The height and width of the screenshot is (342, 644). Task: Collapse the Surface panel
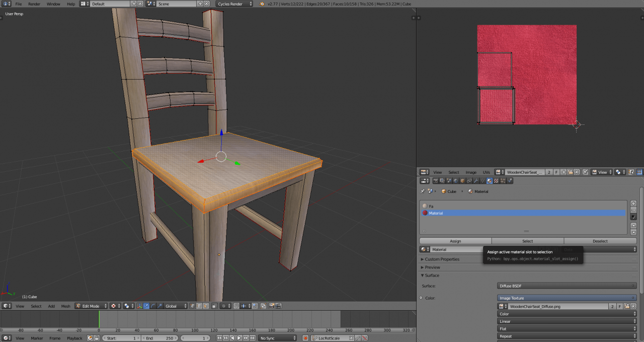pos(432,276)
